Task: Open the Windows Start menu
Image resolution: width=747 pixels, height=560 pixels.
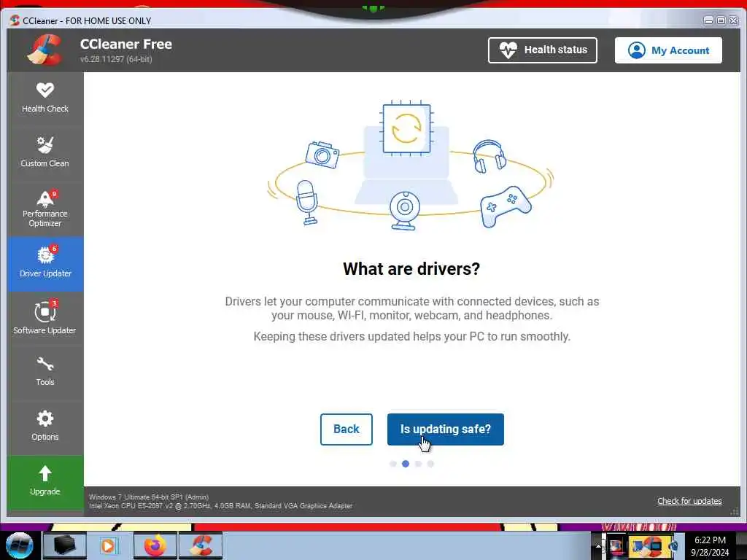Action: point(20,545)
